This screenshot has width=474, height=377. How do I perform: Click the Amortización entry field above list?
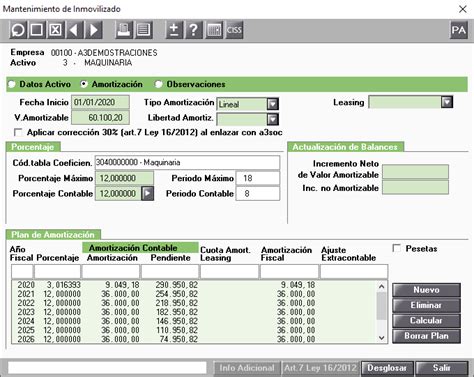pyautogui.click(x=111, y=272)
